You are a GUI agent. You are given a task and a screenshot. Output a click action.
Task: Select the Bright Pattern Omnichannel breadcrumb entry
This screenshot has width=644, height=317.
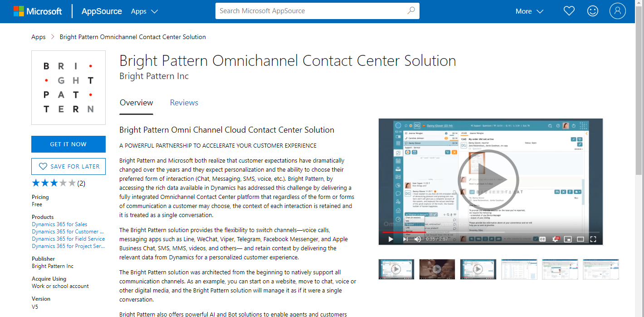click(133, 37)
